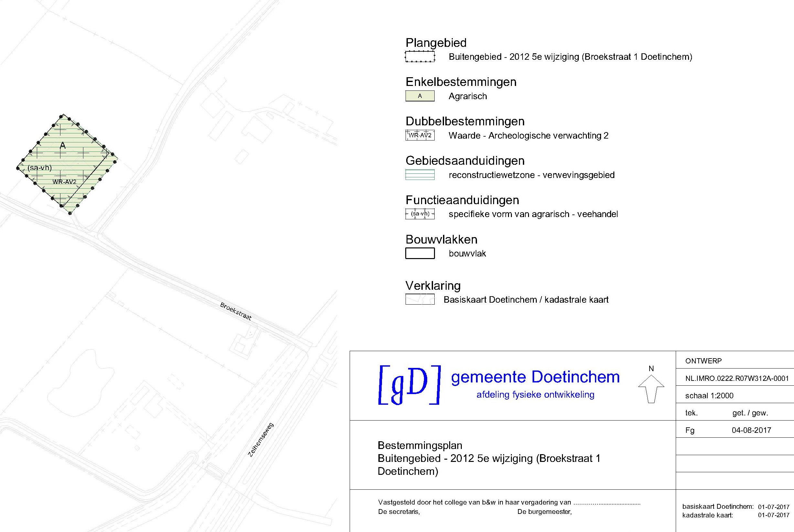794x532 pixels.
Task: Click the 'De secretaris,' signature label
Action: click(x=399, y=512)
